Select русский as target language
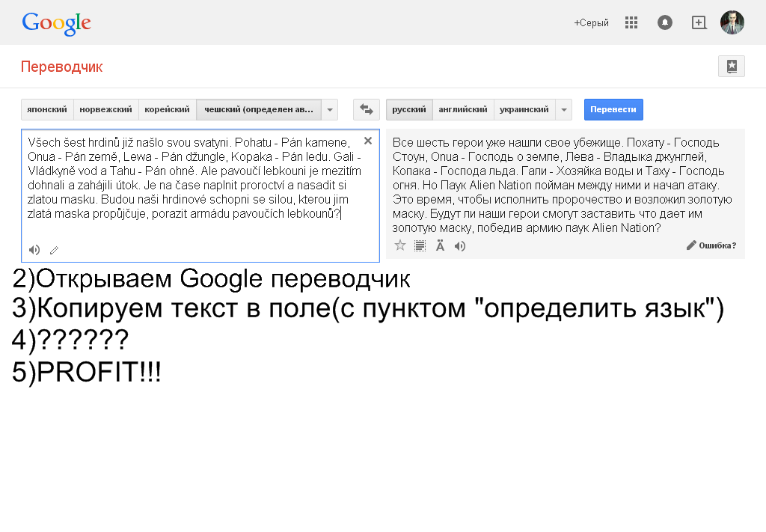Image resolution: width=766 pixels, height=532 pixels. click(409, 109)
